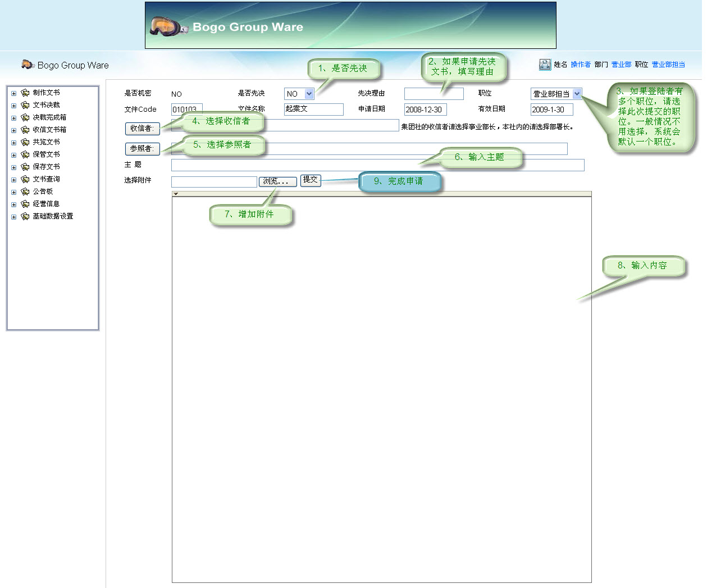The width and height of the screenshot is (707, 588).
Task: Open the 是否先决 dropdown
Action: tap(309, 94)
